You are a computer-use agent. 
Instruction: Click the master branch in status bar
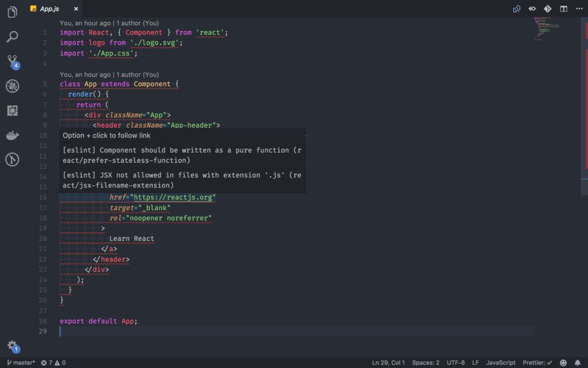point(21,363)
